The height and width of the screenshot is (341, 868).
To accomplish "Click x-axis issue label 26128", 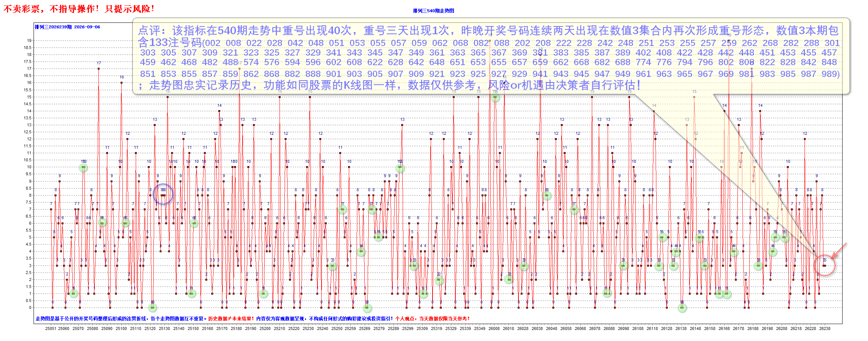I will point(667,328).
